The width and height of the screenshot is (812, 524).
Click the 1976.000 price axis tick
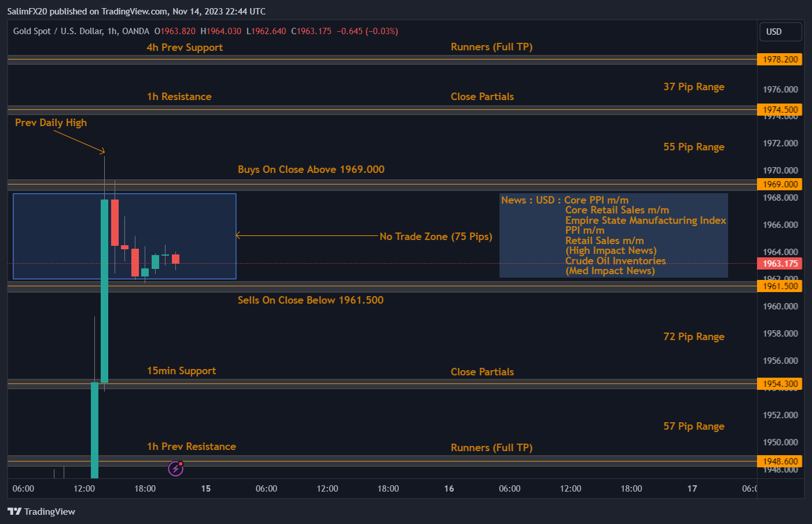pos(780,90)
